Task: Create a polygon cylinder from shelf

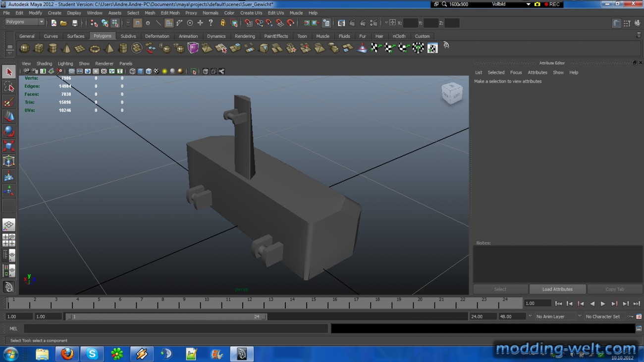Action: coord(53,48)
